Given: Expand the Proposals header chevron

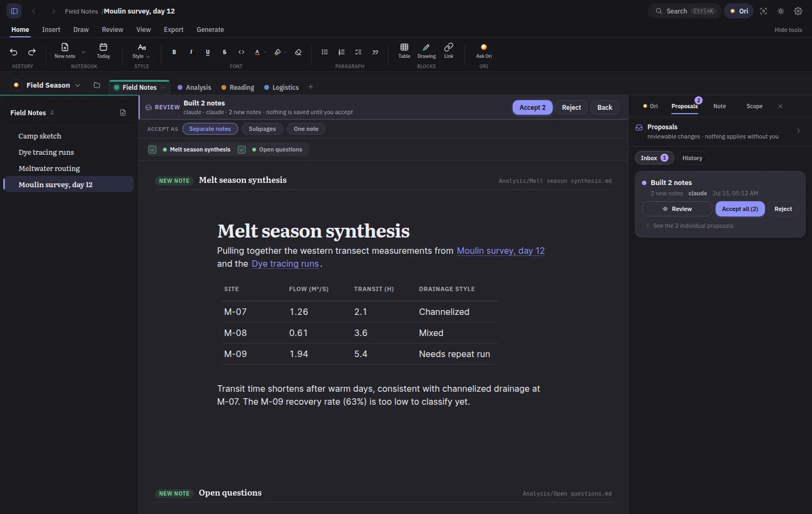Looking at the screenshot, I should click(798, 131).
